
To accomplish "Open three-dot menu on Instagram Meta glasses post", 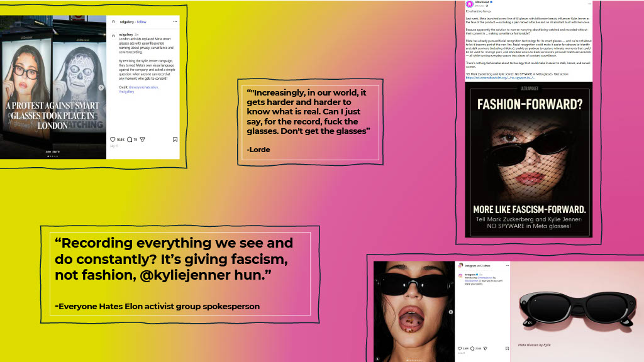I will pyautogui.click(x=508, y=266).
